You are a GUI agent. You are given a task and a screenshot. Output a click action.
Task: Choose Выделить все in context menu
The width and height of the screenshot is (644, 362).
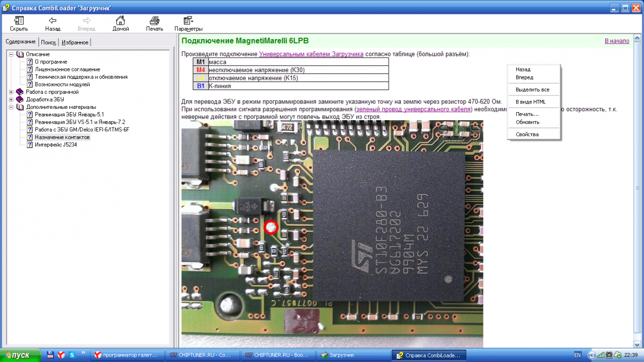coord(532,90)
